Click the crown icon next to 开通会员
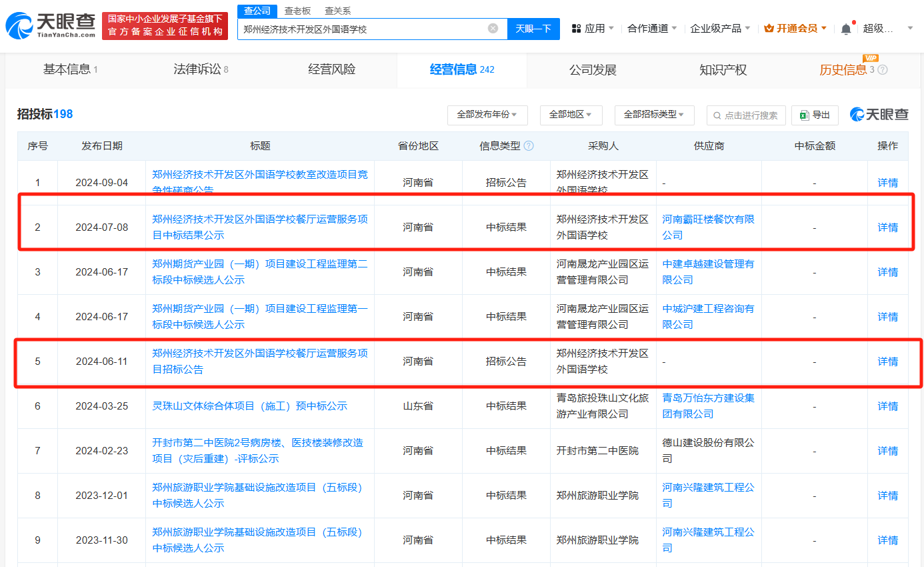The image size is (924, 567). click(x=769, y=28)
